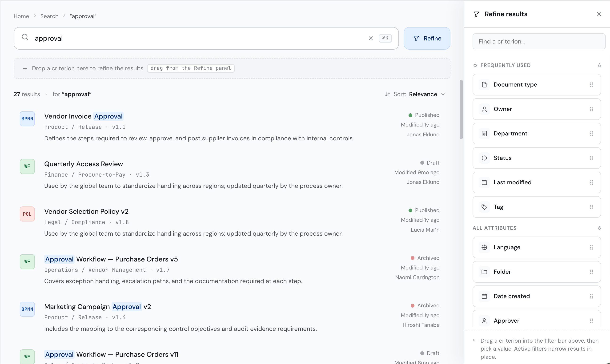Focus the Find a criterion field

[539, 41]
